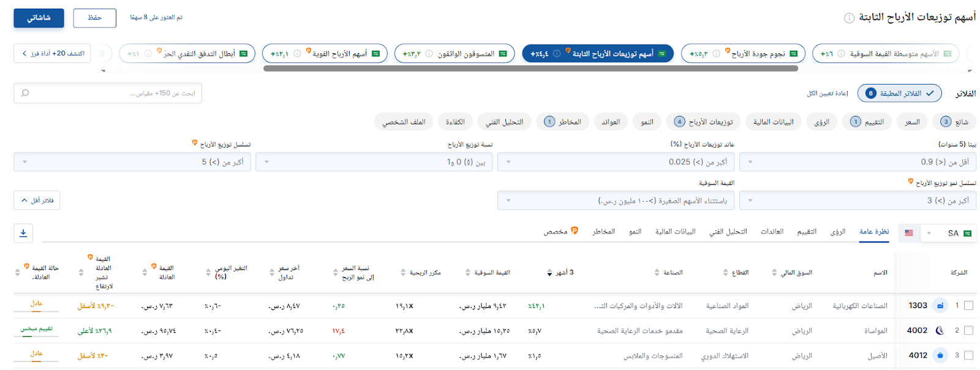Sort by التغير اليومي (%) column arrows

pyautogui.click(x=208, y=273)
